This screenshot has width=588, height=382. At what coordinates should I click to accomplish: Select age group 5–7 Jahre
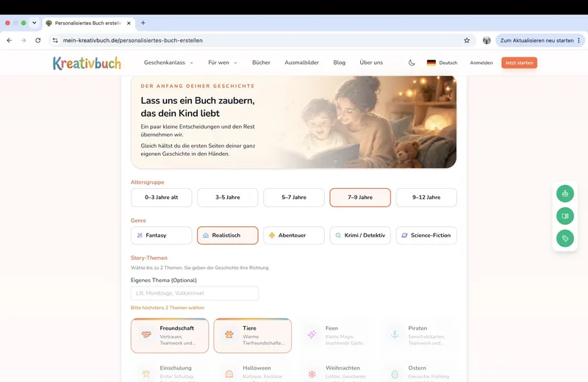coord(293,197)
